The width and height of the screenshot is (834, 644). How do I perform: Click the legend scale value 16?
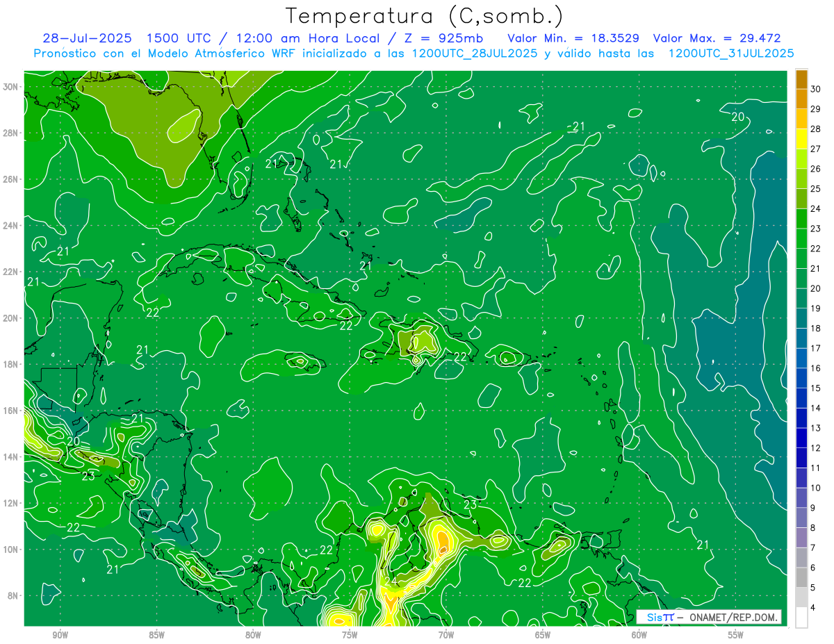coord(816,368)
